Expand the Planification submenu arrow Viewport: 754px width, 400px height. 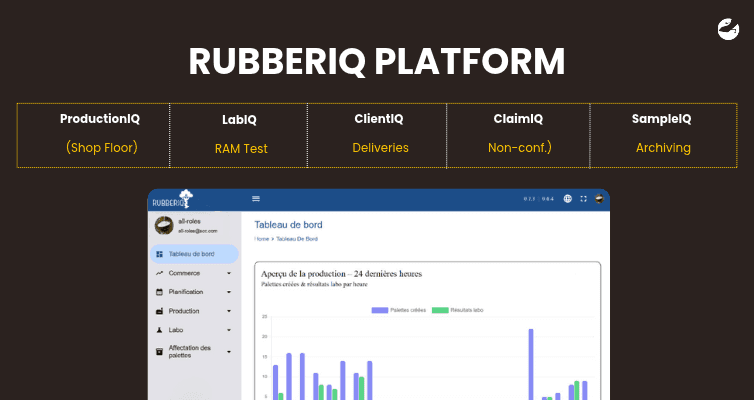(x=229, y=292)
